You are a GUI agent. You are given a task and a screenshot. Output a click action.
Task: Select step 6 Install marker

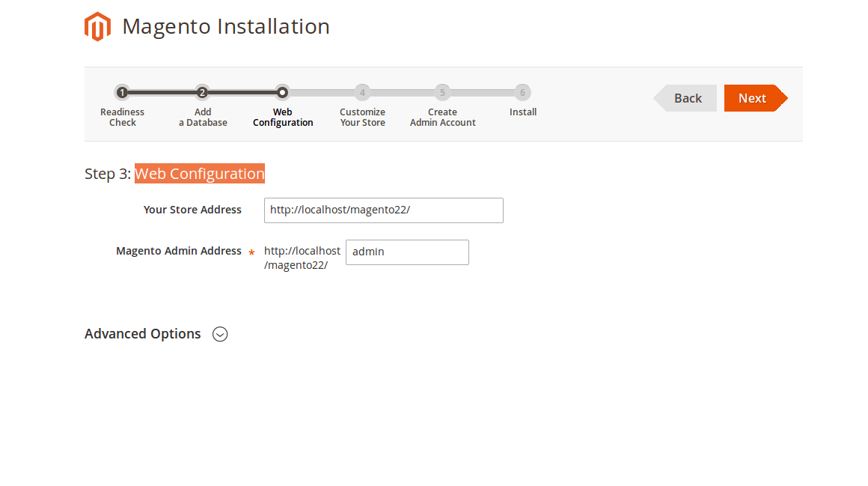[522, 93]
